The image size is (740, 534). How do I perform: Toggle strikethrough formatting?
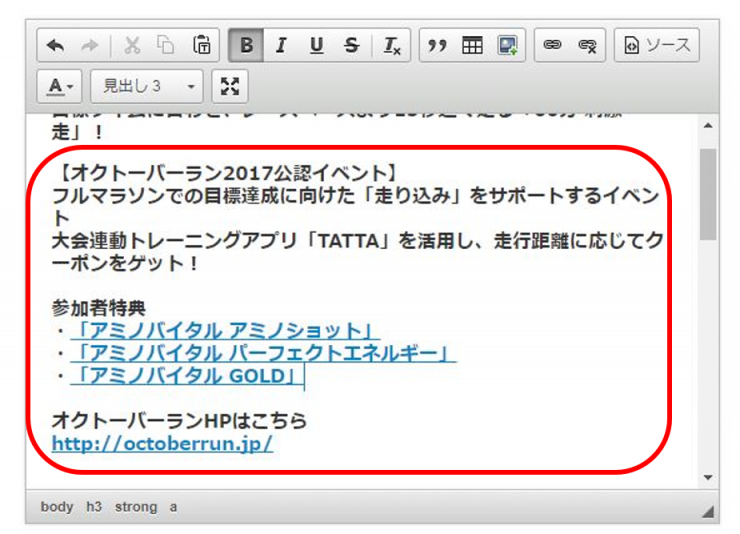tap(352, 46)
